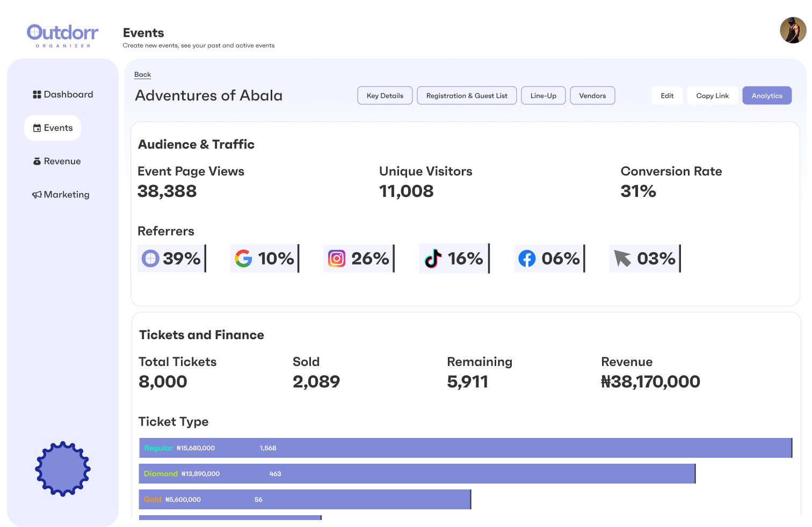Click the Google referrer icon

click(243, 258)
